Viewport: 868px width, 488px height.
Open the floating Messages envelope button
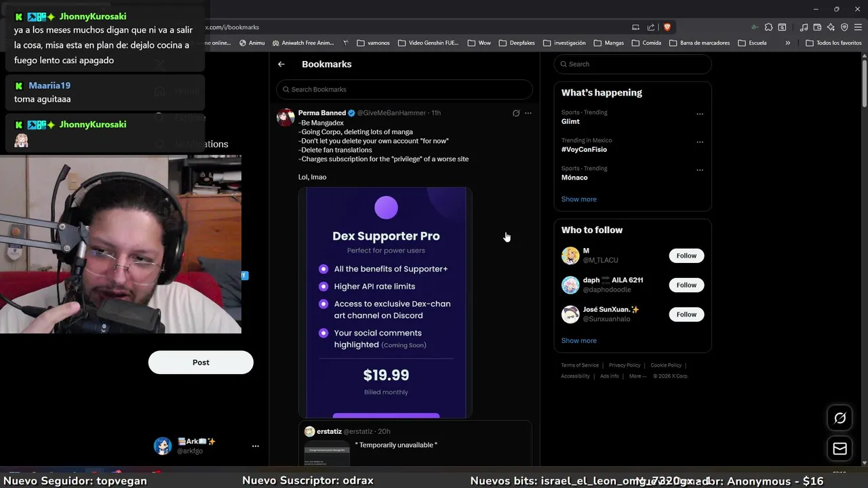(840, 449)
